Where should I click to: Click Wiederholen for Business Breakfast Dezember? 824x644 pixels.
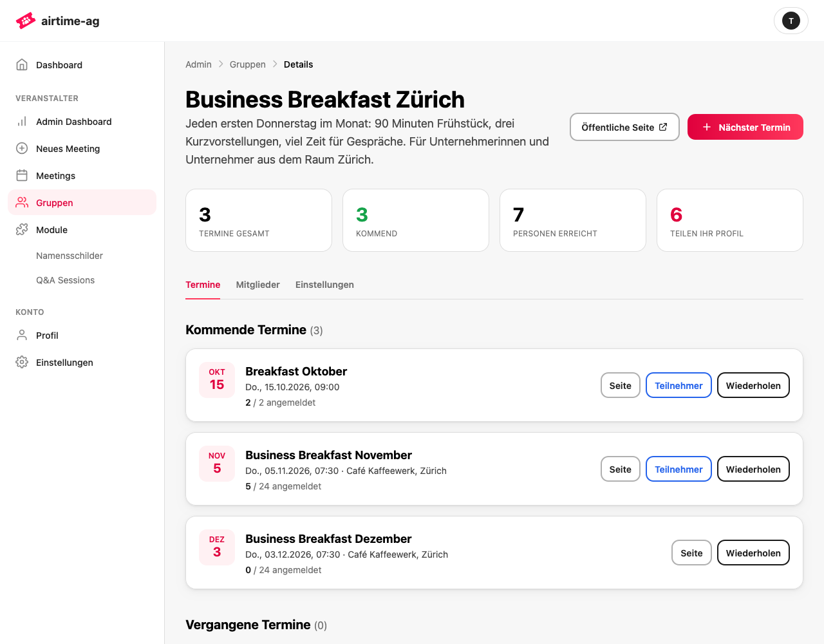tap(753, 553)
